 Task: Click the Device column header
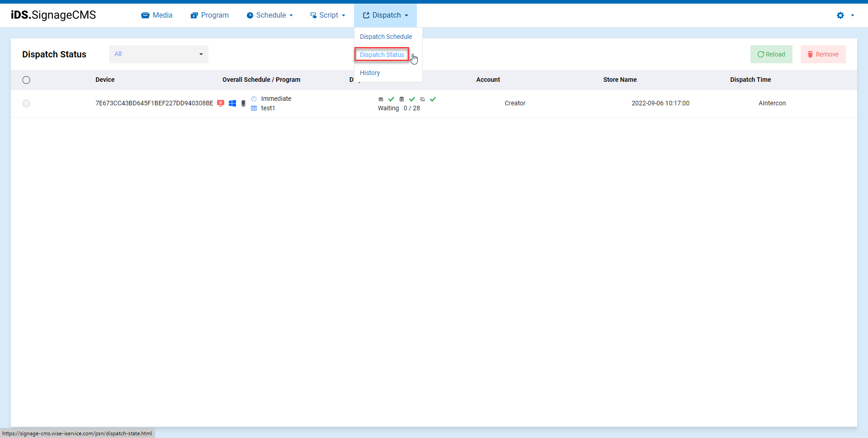point(105,80)
